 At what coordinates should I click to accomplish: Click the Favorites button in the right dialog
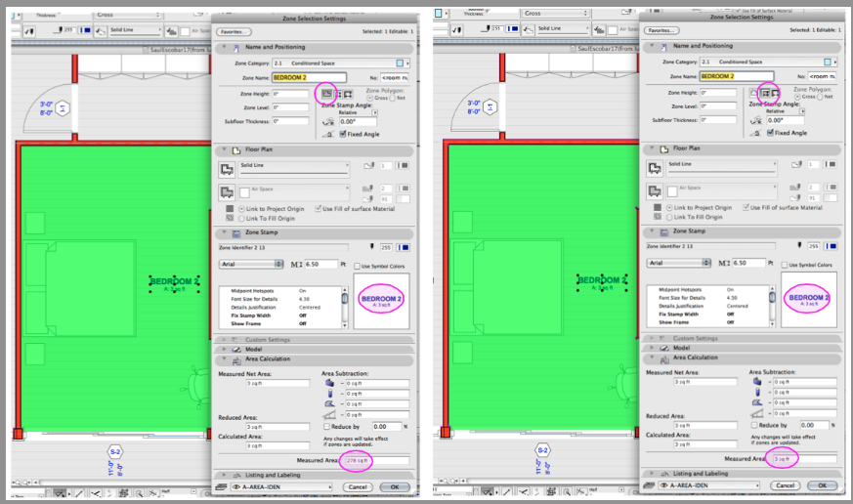tap(661, 30)
